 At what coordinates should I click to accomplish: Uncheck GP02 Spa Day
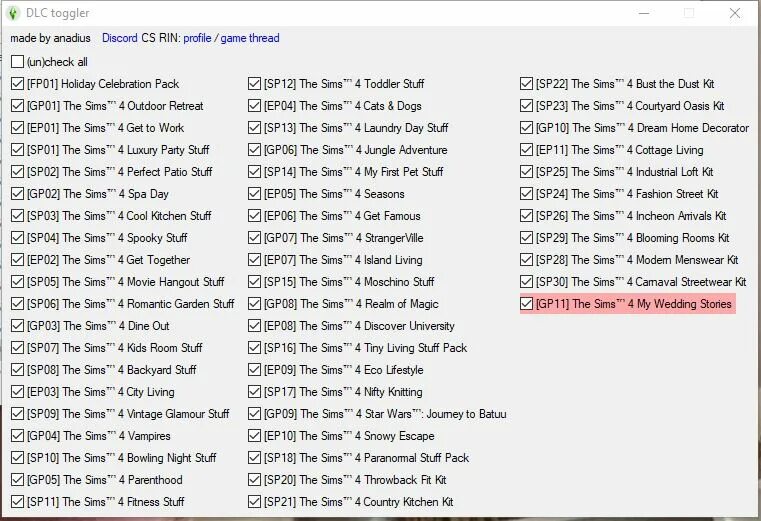pos(17,194)
